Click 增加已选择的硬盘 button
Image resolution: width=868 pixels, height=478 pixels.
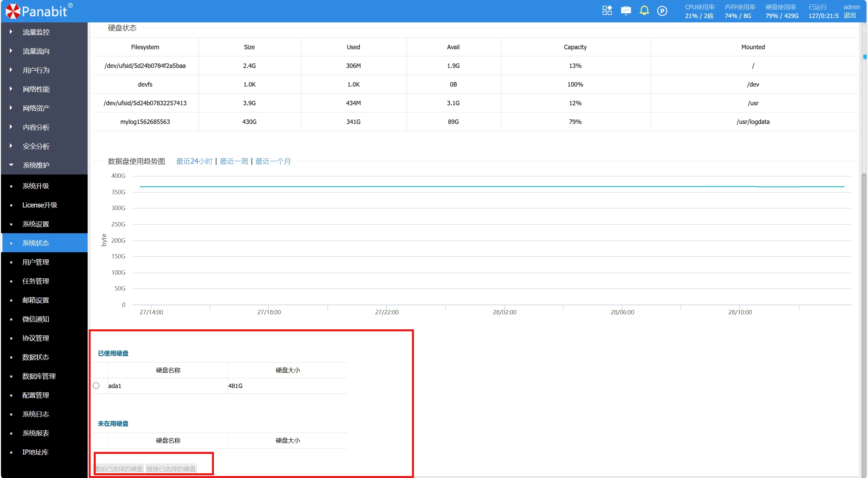click(119, 469)
